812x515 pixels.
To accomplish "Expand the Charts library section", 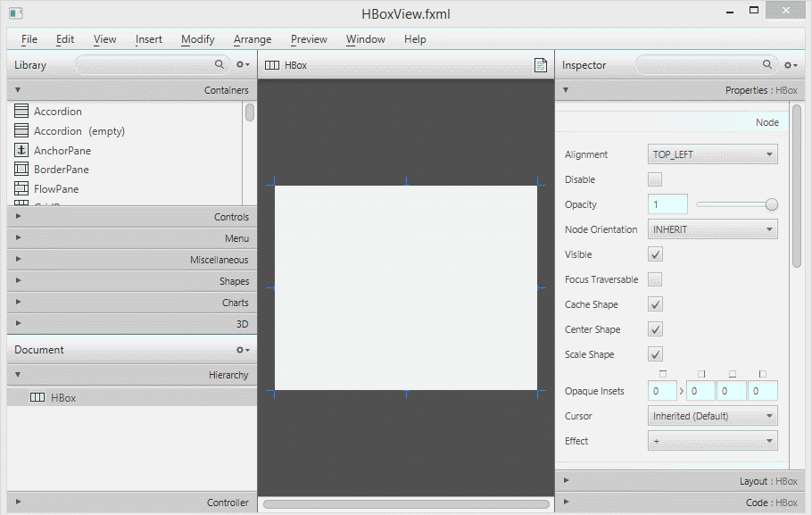I will click(x=132, y=303).
